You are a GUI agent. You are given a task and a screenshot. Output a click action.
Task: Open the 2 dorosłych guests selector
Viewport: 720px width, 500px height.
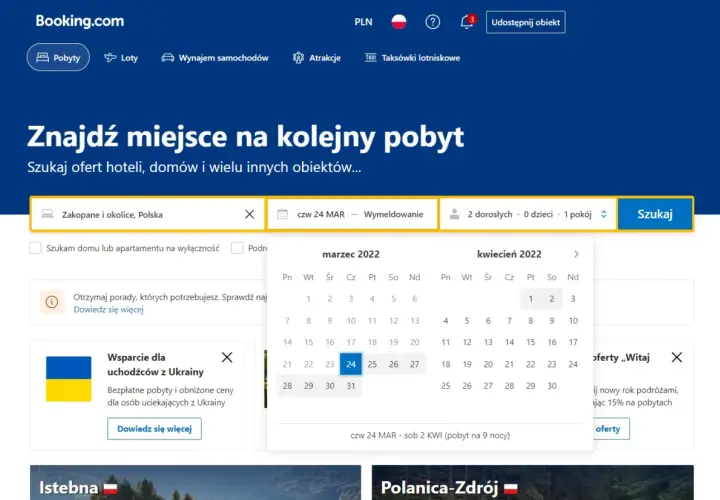click(x=528, y=214)
